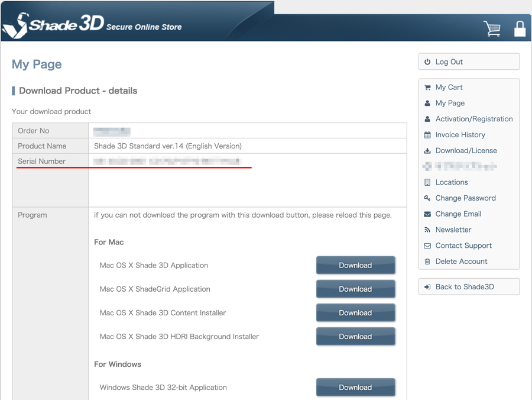Click the mail icon beside Contact Support
The width and height of the screenshot is (532, 400).
427,246
